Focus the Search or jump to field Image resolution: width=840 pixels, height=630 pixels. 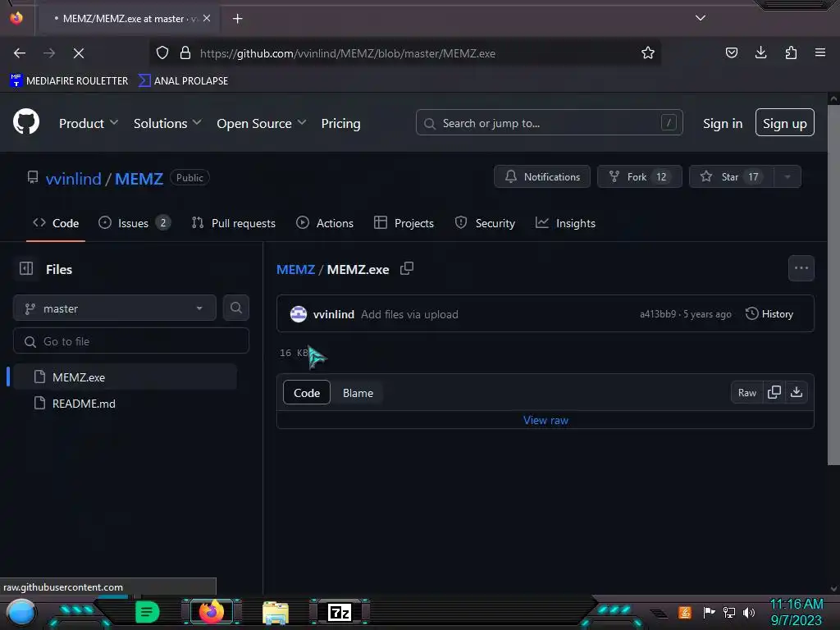pyautogui.click(x=549, y=123)
